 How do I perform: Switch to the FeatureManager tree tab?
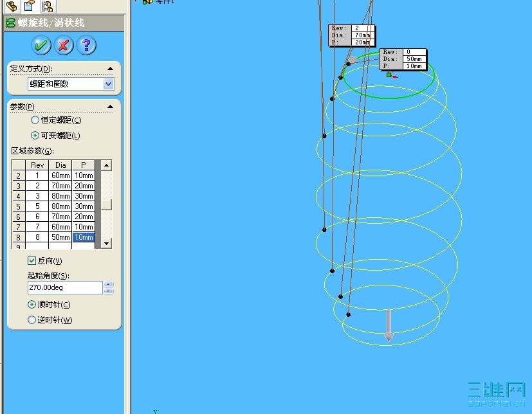tap(11, 6)
